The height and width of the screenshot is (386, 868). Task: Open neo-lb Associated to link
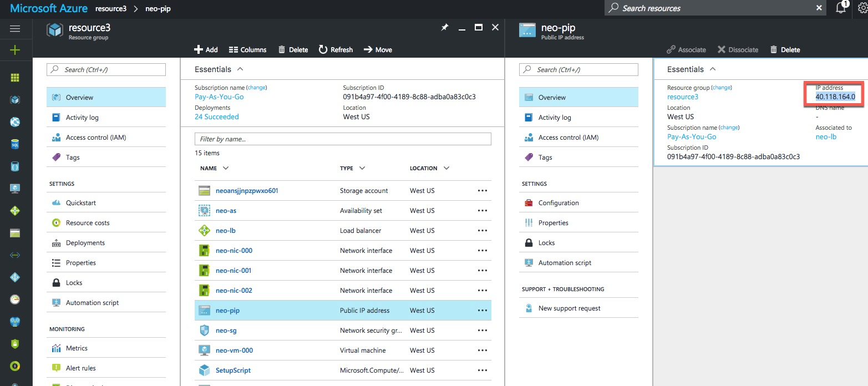(826, 136)
